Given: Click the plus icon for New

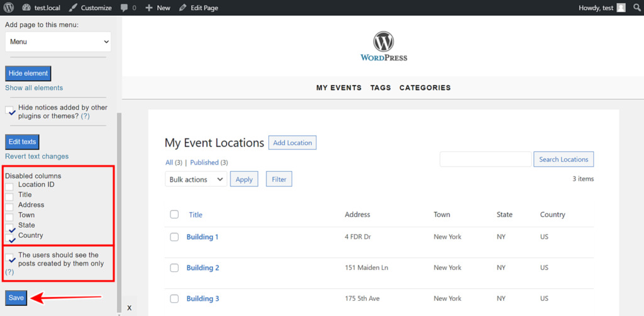Looking at the screenshot, I should click(x=150, y=8).
